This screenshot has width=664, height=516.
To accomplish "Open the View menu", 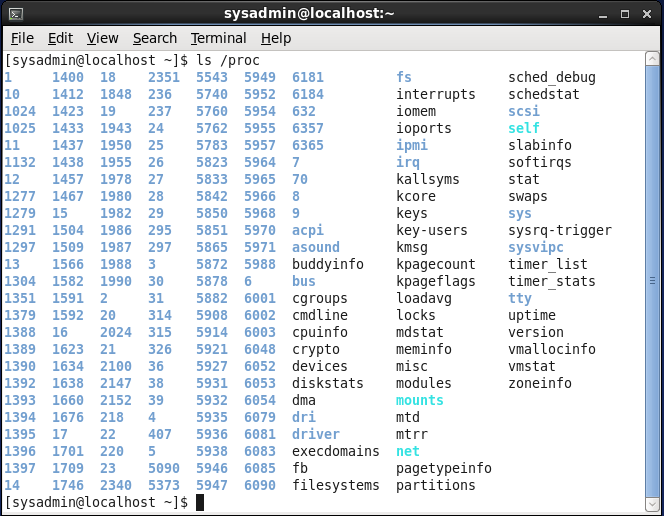I will pos(102,38).
